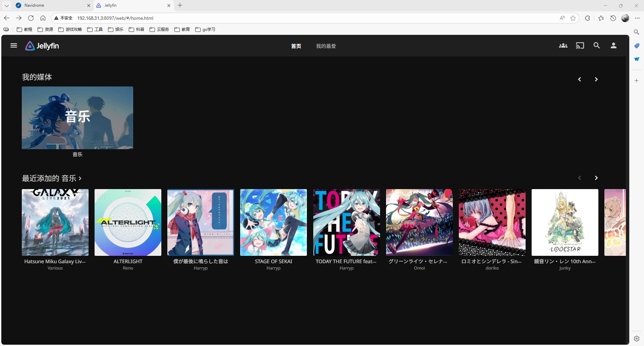The width and height of the screenshot is (644, 346).
Task: Open Edge extensions icon
Action: pos(587,18)
